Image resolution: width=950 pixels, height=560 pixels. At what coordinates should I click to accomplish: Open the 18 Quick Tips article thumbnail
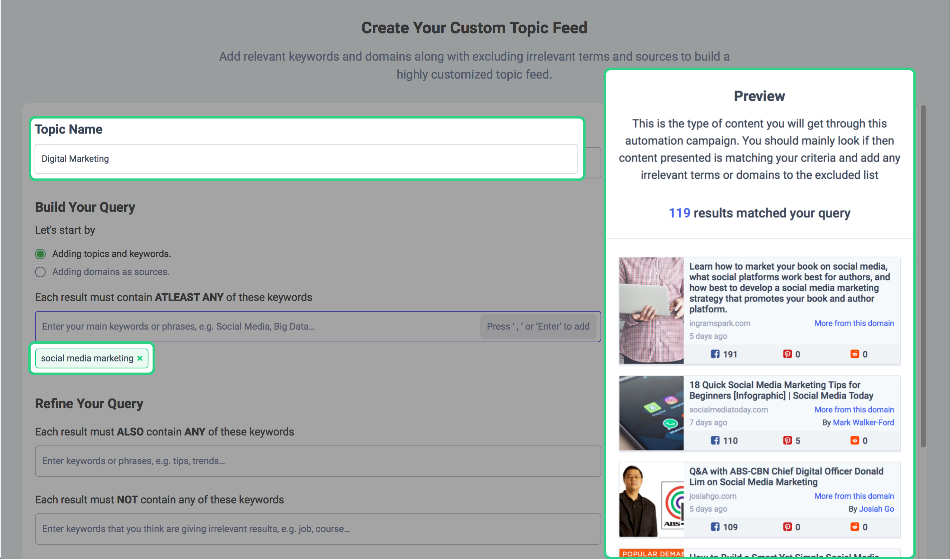click(x=651, y=413)
